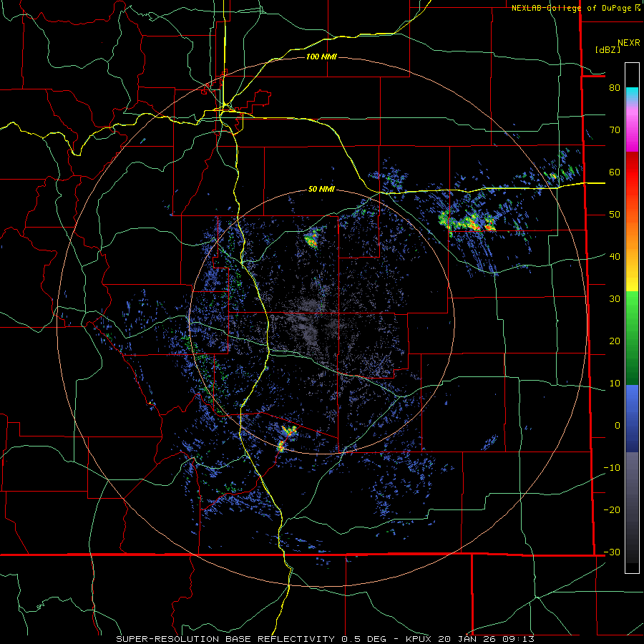Click the cyan top segment of the color bar
This screenshot has width=644, height=644.
pyautogui.click(x=632, y=93)
